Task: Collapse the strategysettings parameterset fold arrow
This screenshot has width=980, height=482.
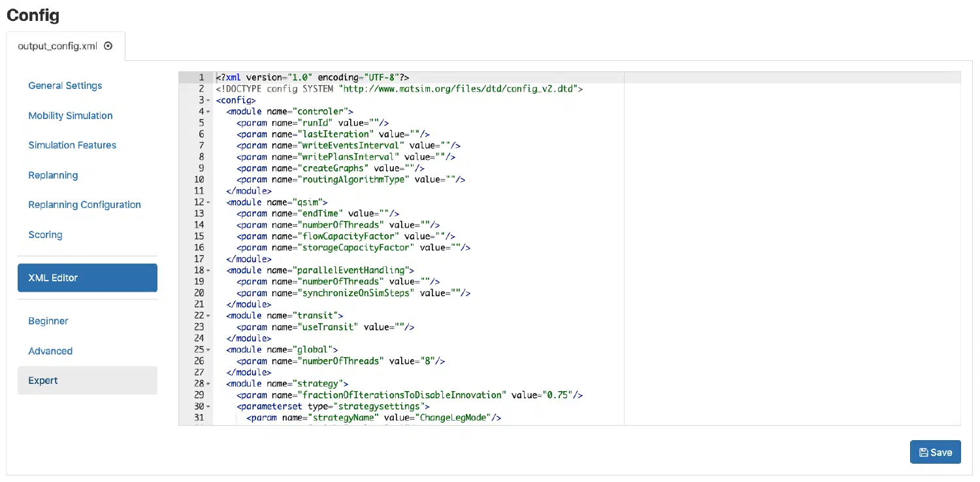Action: pos(209,406)
